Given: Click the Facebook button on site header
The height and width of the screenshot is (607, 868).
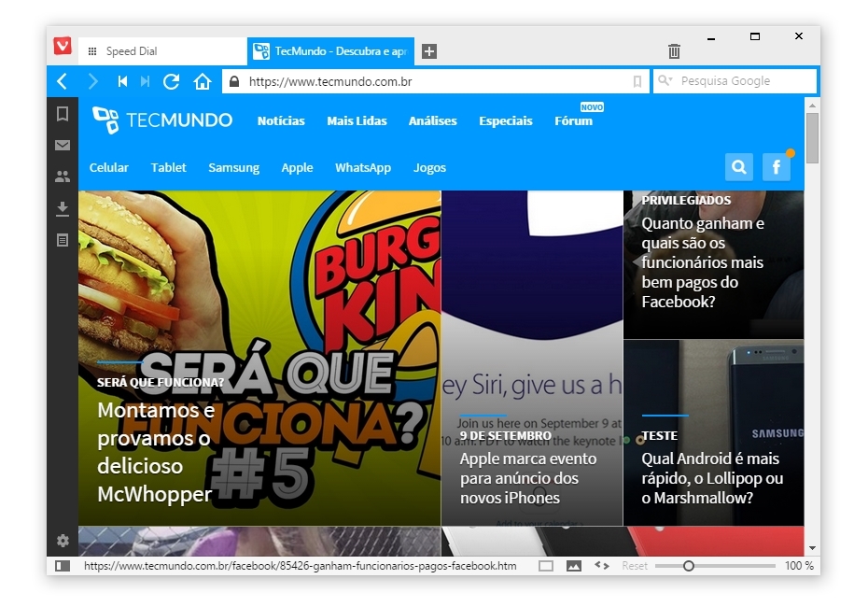Looking at the screenshot, I should pos(777,167).
